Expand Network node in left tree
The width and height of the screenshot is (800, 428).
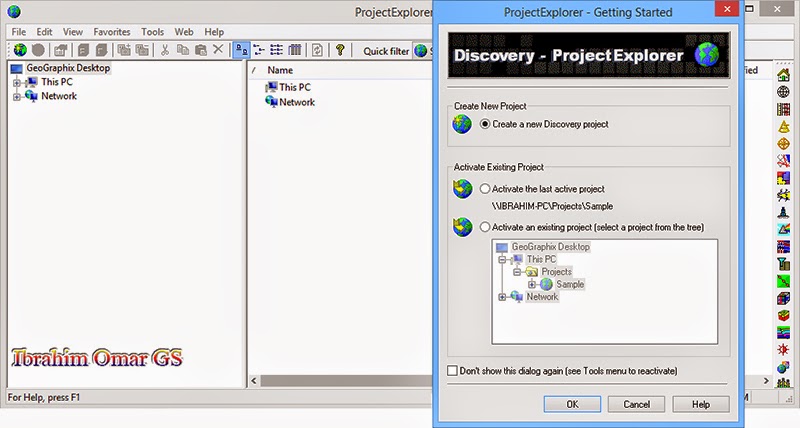17,96
